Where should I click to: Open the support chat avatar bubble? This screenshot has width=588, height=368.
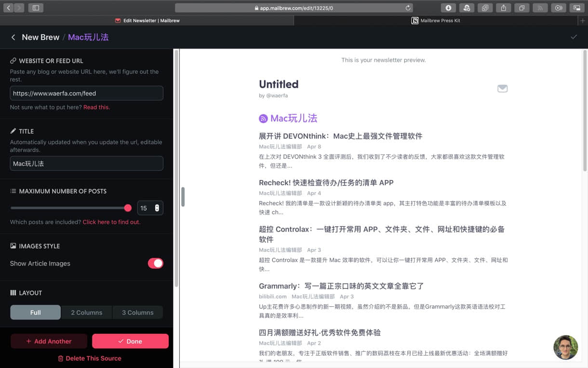pos(565,347)
